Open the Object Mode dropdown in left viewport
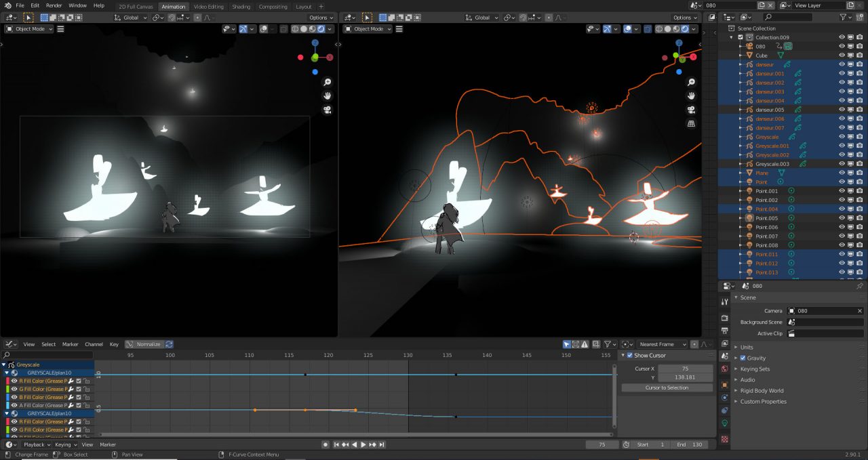The height and width of the screenshot is (460, 868). [27, 29]
